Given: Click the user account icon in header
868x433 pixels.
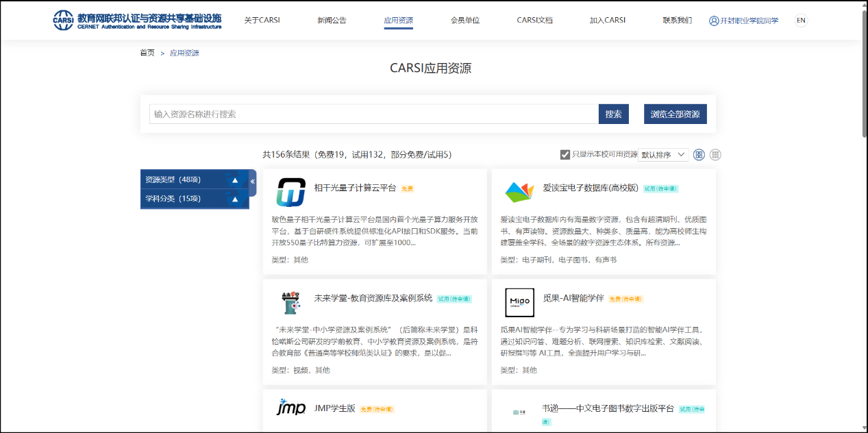Looking at the screenshot, I should (x=714, y=21).
